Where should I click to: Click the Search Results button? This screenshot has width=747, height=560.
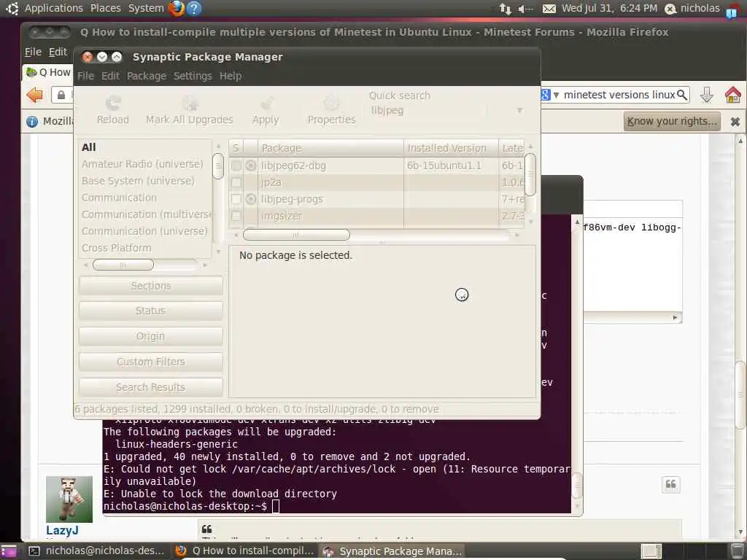pos(150,387)
